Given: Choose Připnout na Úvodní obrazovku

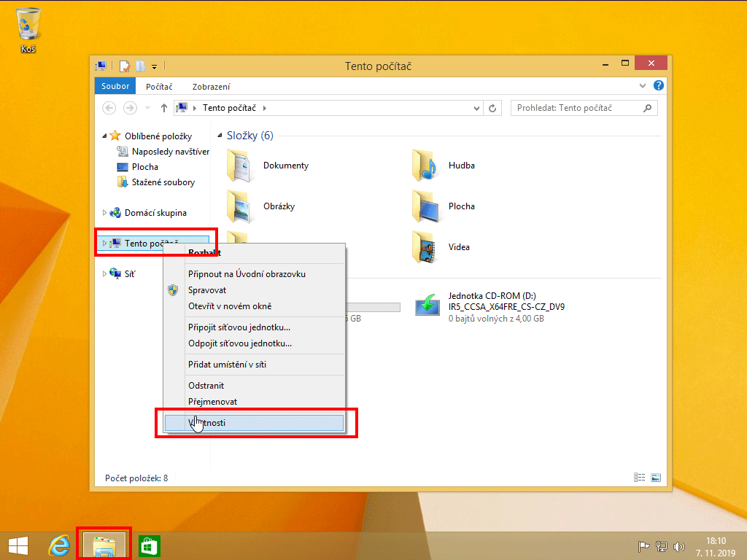Looking at the screenshot, I should click(x=253, y=274).
